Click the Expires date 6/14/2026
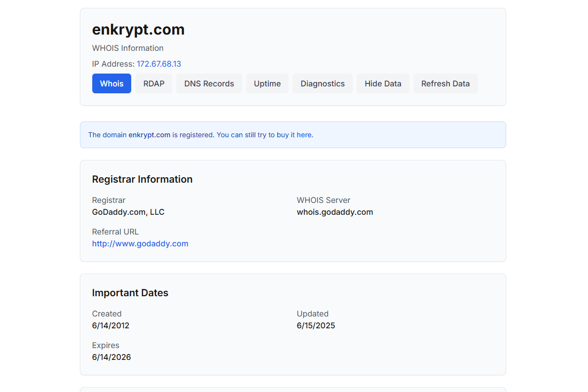Image resolution: width=588 pixels, height=392 pixels. 111,357
